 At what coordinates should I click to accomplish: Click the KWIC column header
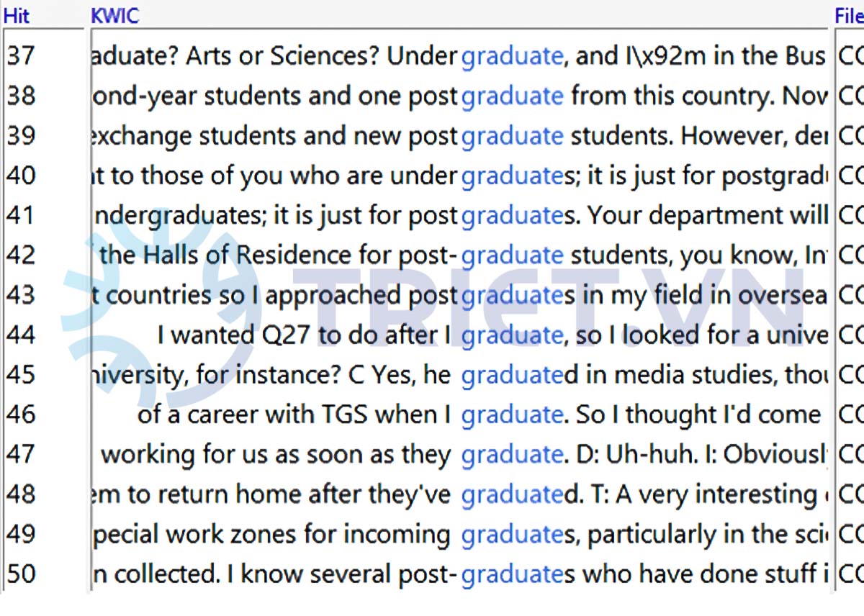tap(115, 16)
